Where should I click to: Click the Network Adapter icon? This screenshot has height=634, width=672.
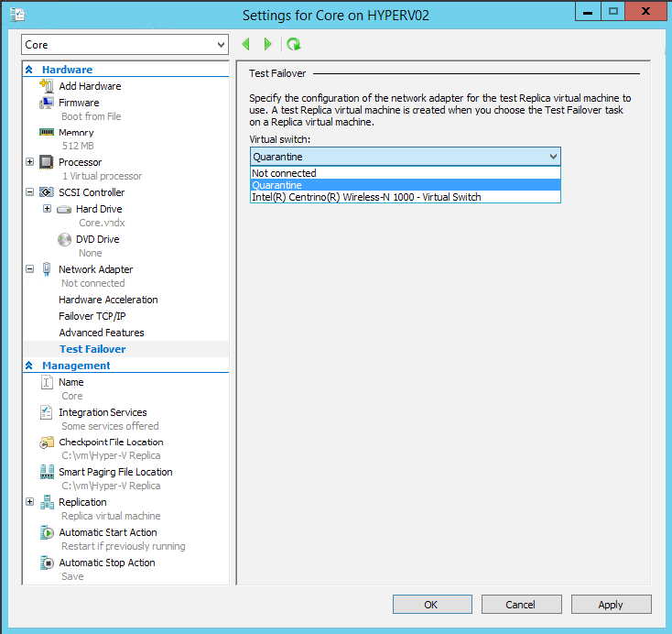click(47, 269)
